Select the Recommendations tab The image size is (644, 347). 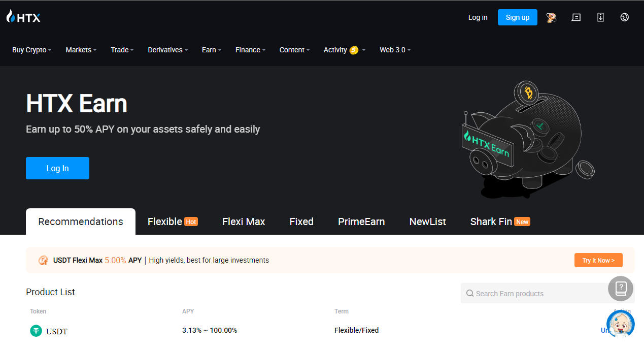(81, 222)
